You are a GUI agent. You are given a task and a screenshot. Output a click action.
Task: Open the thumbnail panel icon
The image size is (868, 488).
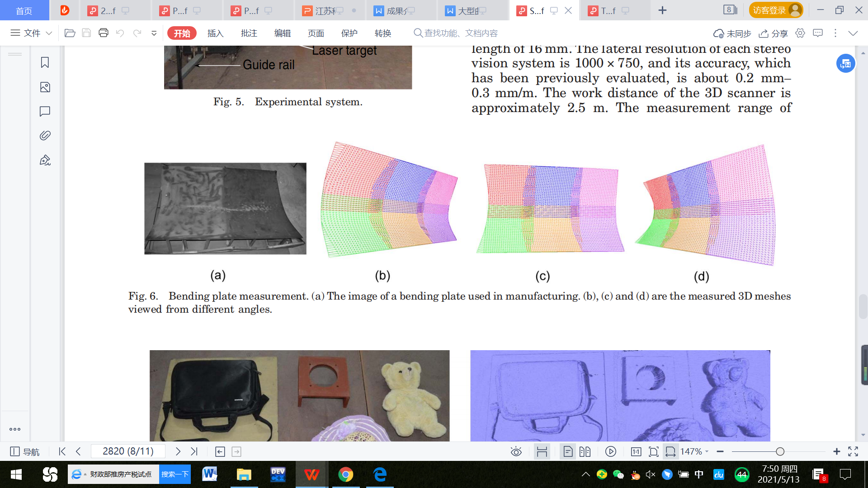coord(45,87)
